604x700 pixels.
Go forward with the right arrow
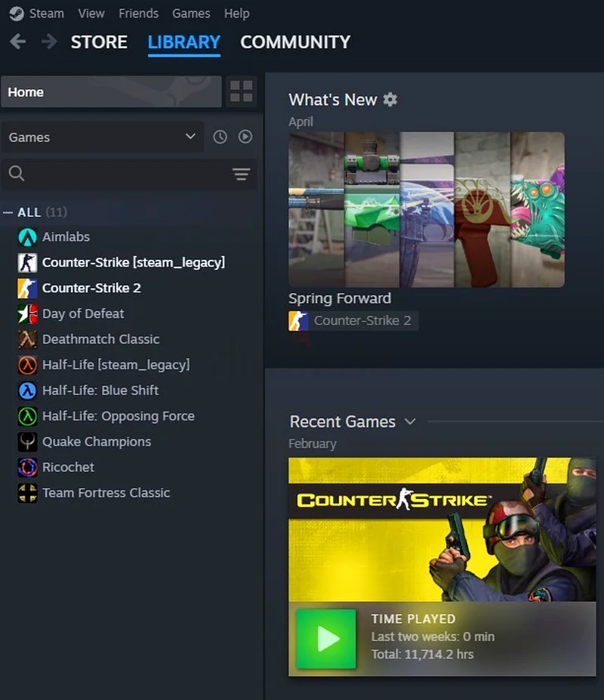49,42
